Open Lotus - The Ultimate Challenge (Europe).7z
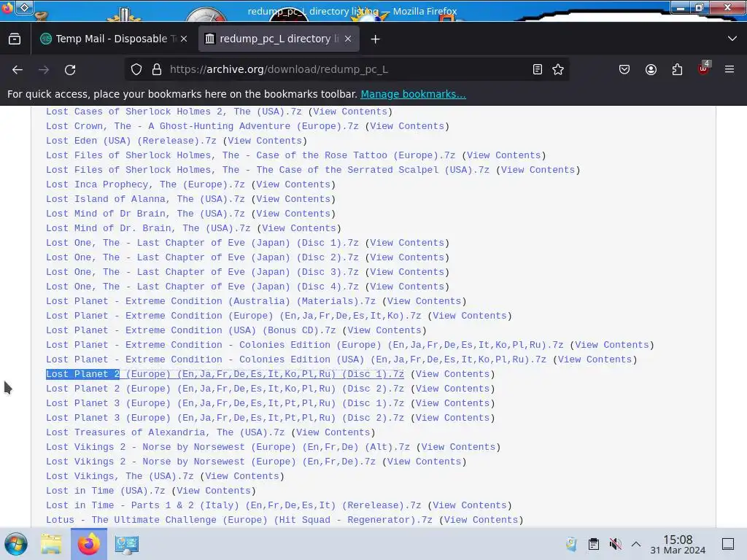 click(239, 520)
